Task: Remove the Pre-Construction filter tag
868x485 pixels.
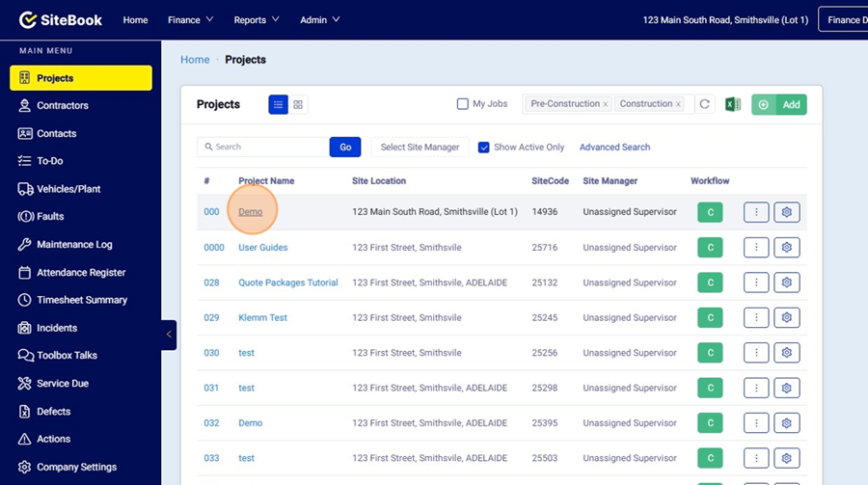Action: pos(606,104)
